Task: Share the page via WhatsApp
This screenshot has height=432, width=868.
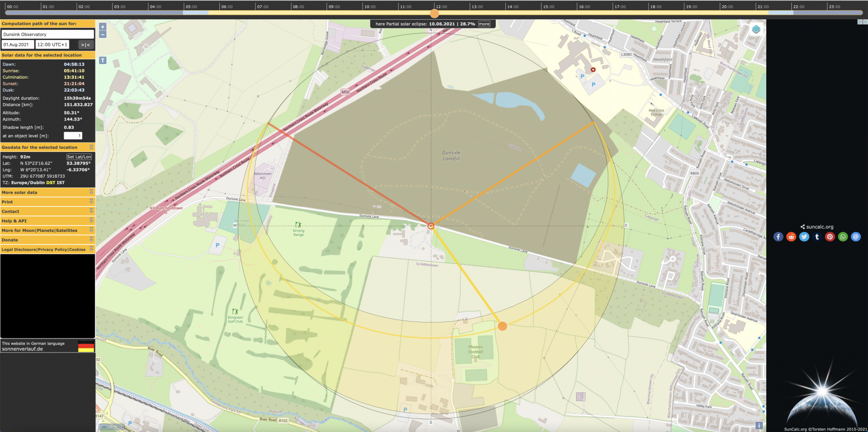Action: (843, 237)
